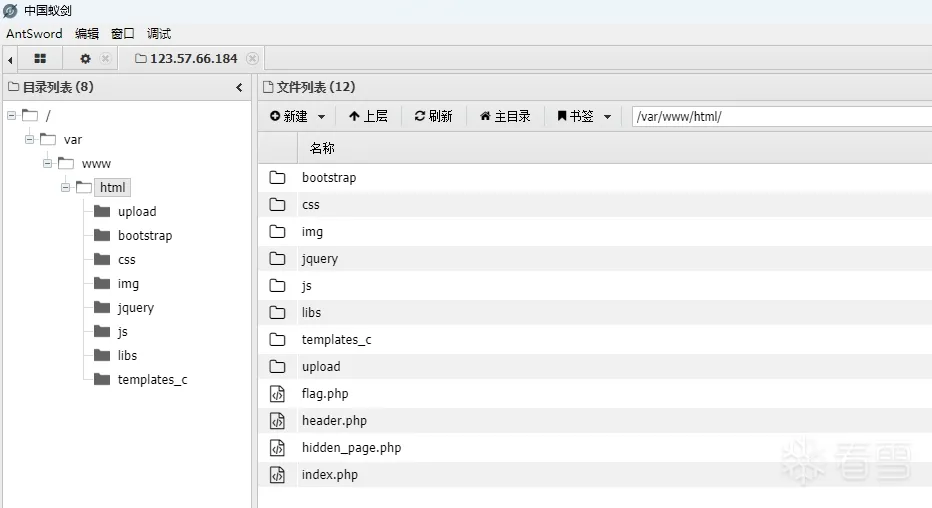This screenshot has width=932, height=508.
Task: Select upload in the file list
Action: 321,367
